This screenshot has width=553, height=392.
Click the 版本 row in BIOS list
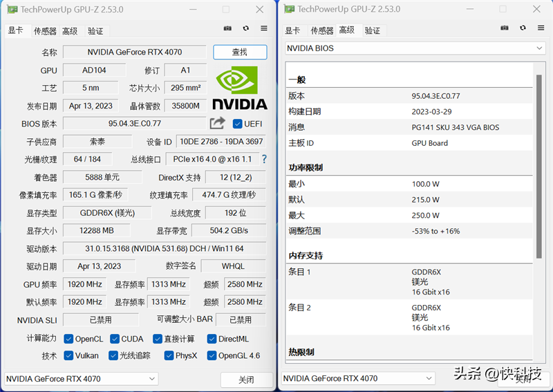tap(409, 96)
